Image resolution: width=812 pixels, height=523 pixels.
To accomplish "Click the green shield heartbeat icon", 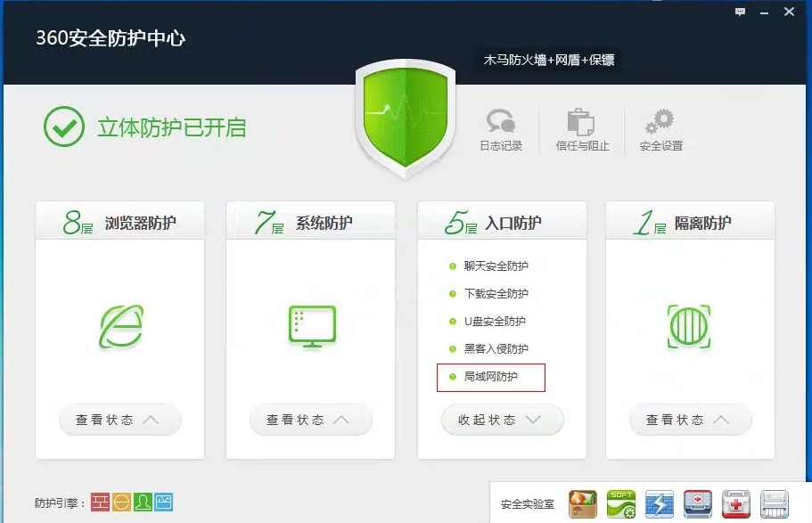I will pos(406,118).
